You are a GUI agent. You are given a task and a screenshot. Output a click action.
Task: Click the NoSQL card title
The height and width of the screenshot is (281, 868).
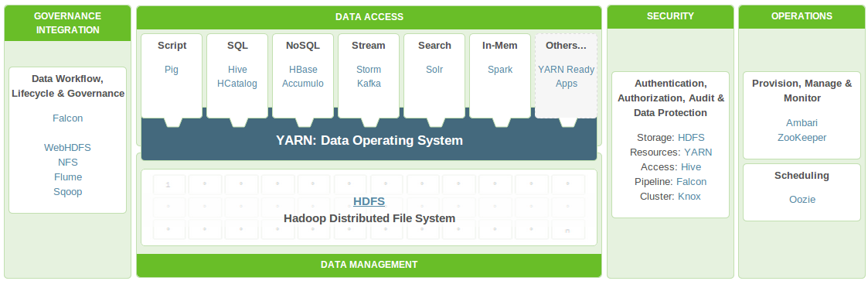303,46
